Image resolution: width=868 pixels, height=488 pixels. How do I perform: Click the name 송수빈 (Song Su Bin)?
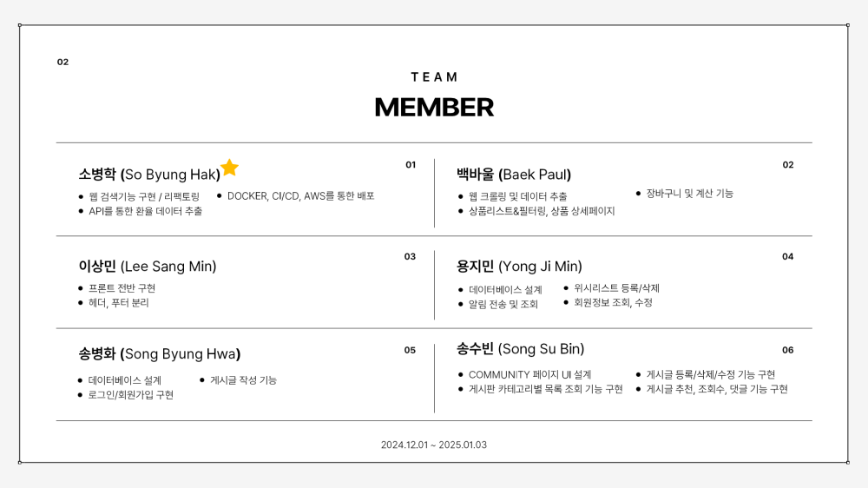click(x=520, y=349)
